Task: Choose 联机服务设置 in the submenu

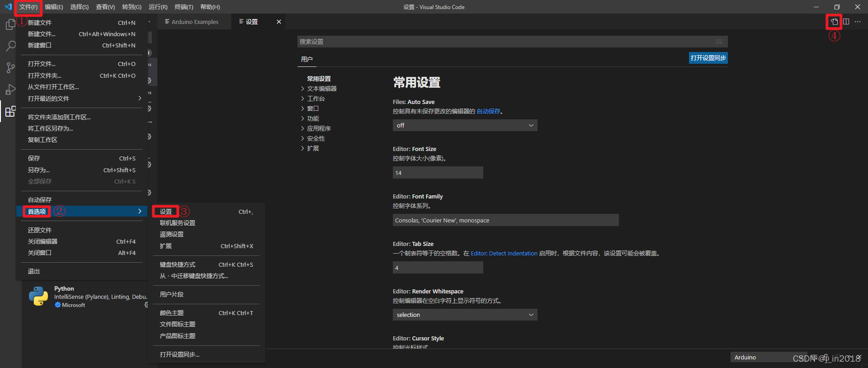Action: (x=206, y=223)
